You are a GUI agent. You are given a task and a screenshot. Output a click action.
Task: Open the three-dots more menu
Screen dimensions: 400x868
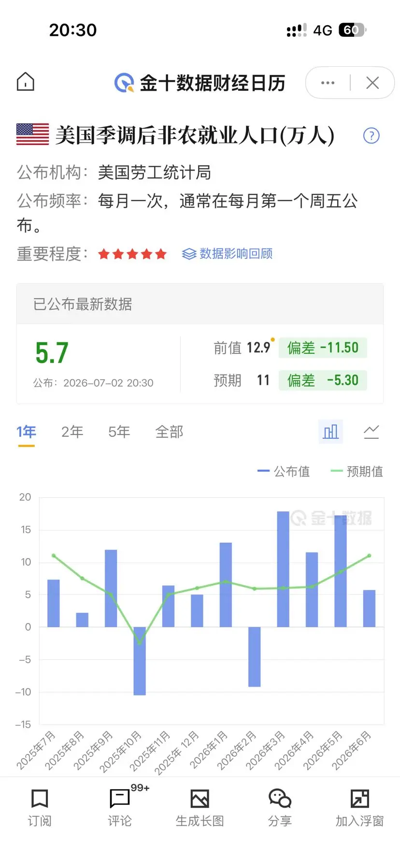(x=328, y=83)
